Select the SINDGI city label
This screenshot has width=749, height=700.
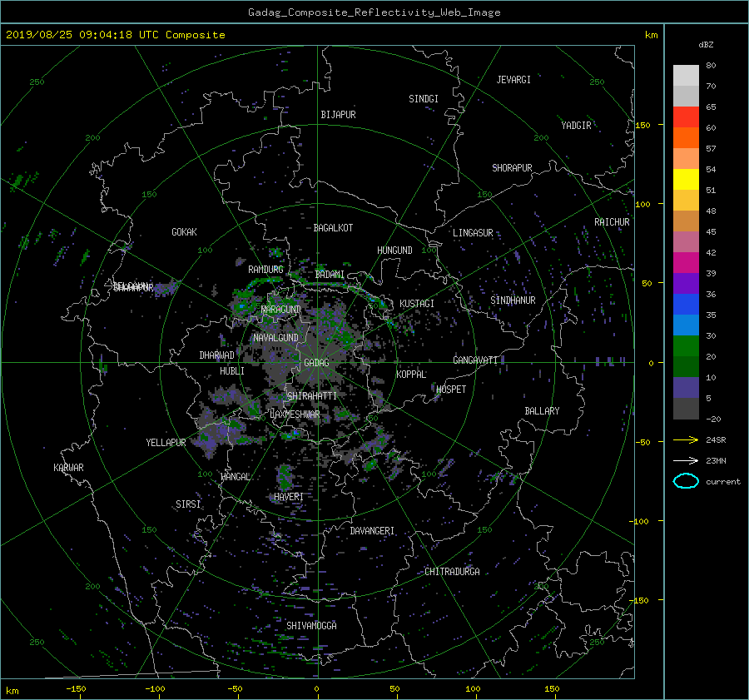(424, 99)
